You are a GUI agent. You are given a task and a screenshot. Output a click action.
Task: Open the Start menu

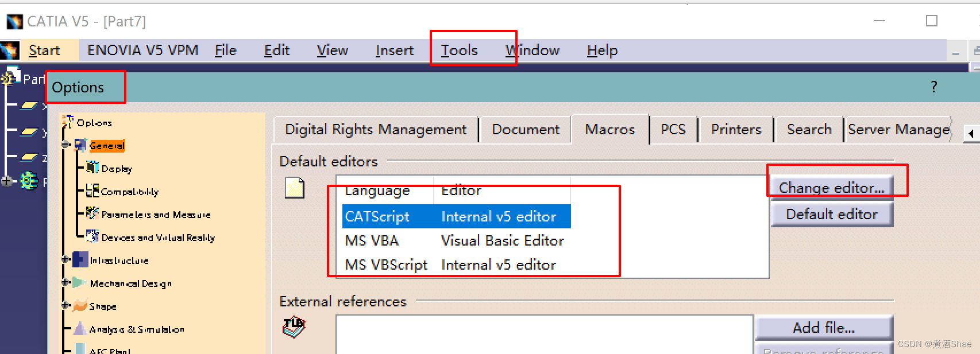pyautogui.click(x=44, y=50)
